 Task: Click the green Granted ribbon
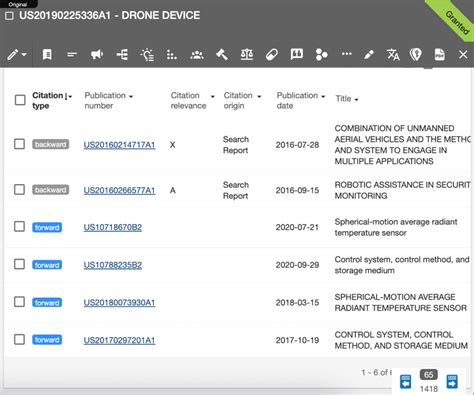tap(455, 22)
